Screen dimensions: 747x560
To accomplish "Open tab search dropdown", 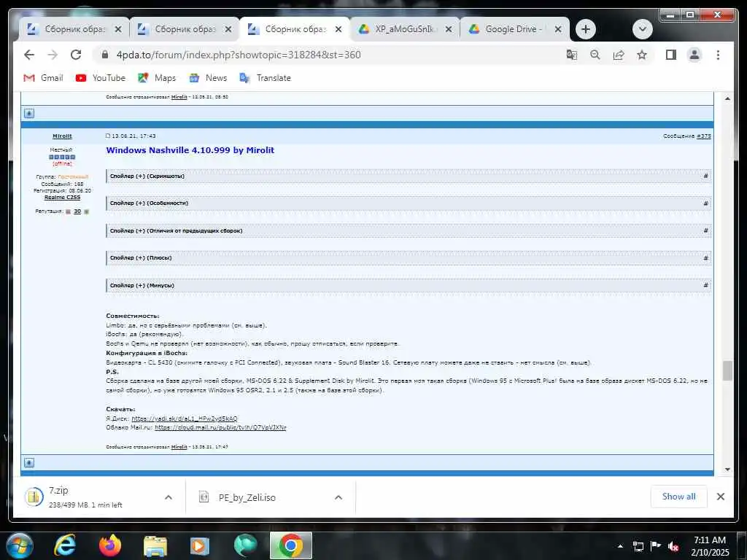I will (x=642, y=29).
